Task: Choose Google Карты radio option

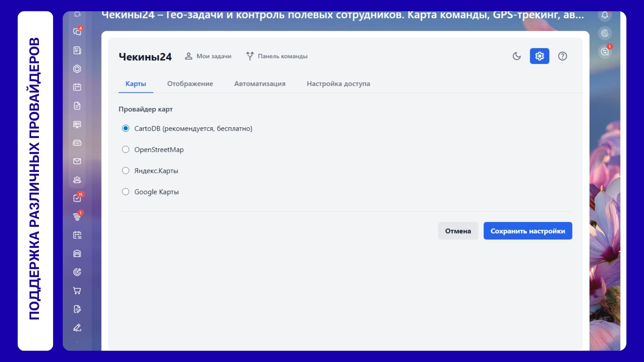Action: click(125, 192)
